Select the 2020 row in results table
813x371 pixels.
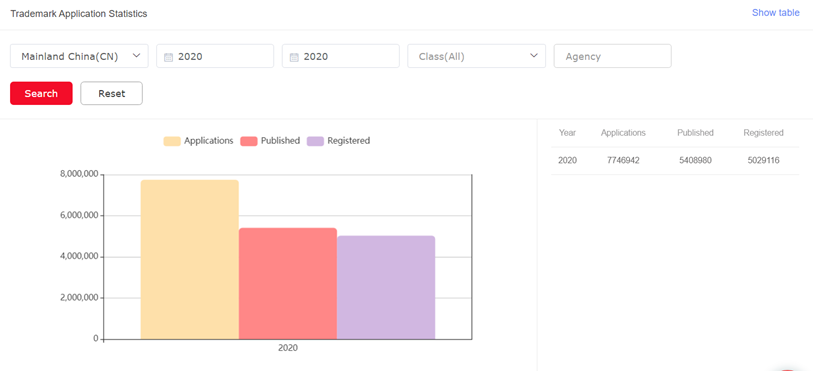[x=675, y=161]
